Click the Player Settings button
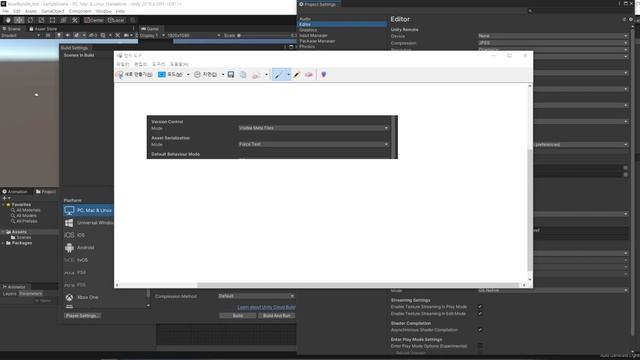Viewport: 640px width, 360px height. [x=82, y=316]
